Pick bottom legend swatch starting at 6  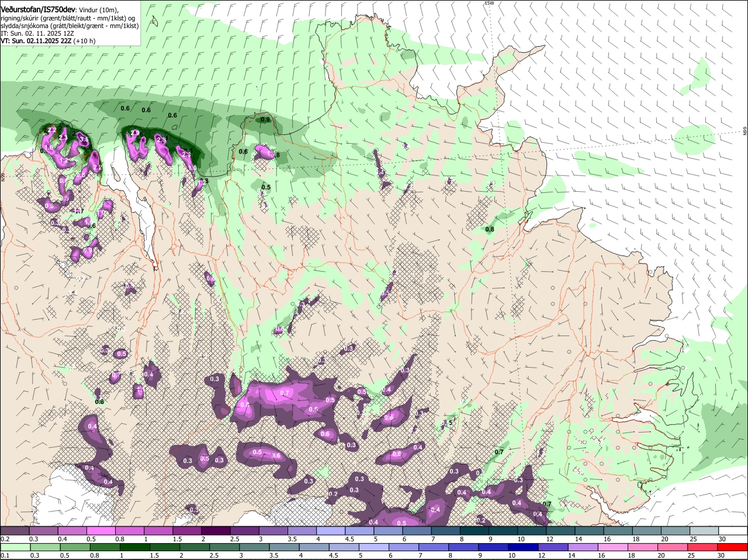click(x=404, y=548)
